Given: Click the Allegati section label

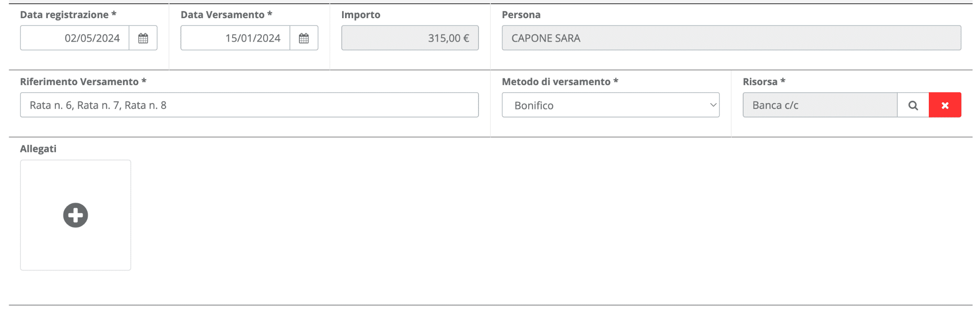Looking at the screenshot, I should click(38, 149).
